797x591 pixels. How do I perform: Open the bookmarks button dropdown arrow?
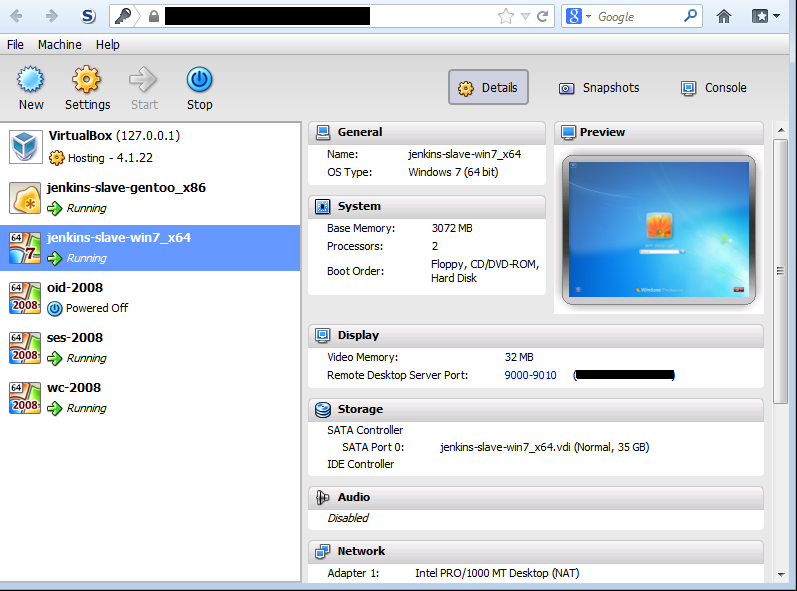pyautogui.click(x=776, y=16)
